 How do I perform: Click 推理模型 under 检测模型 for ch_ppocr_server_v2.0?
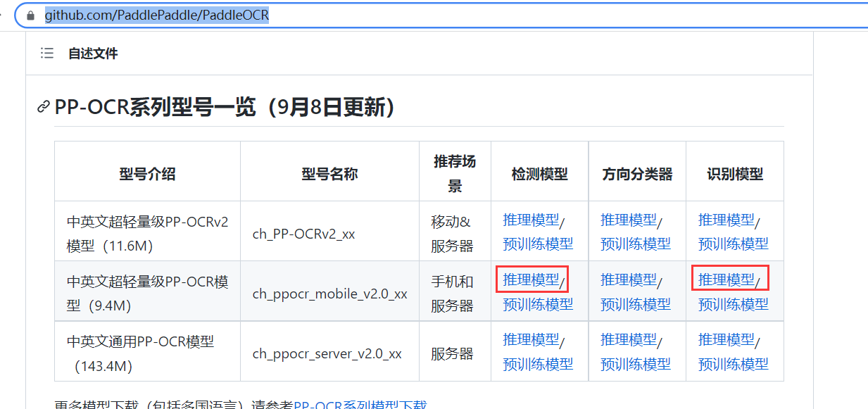(x=529, y=339)
